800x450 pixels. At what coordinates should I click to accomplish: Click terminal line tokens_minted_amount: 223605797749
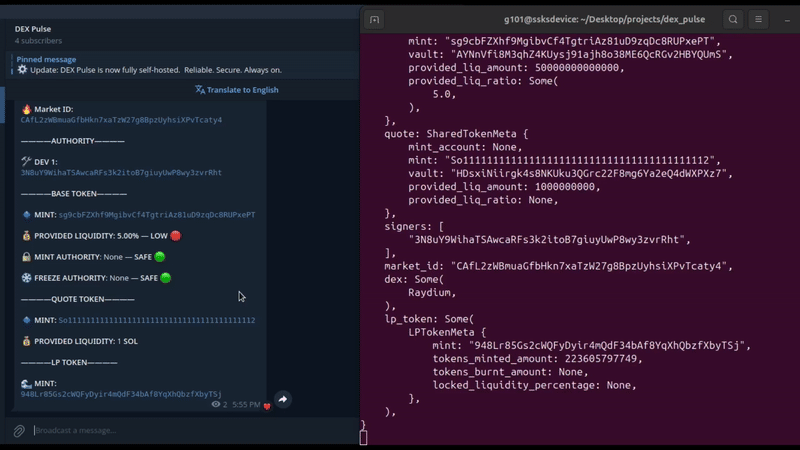tap(538, 359)
